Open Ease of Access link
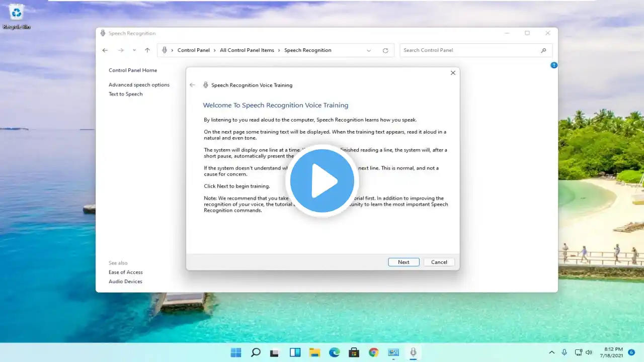 [x=126, y=273]
